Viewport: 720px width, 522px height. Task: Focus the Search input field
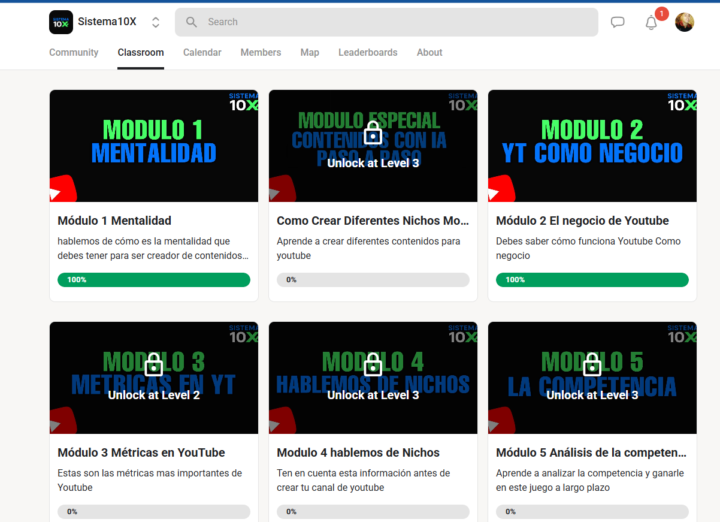click(386, 22)
